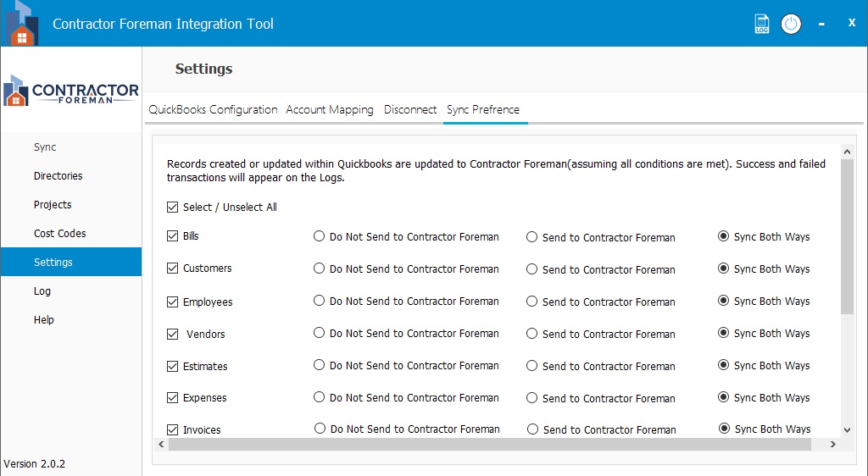Switch to QuickBooks Configuration tab
The height and width of the screenshot is (476, 868).
pyautogui.click(x=213, y=109)
